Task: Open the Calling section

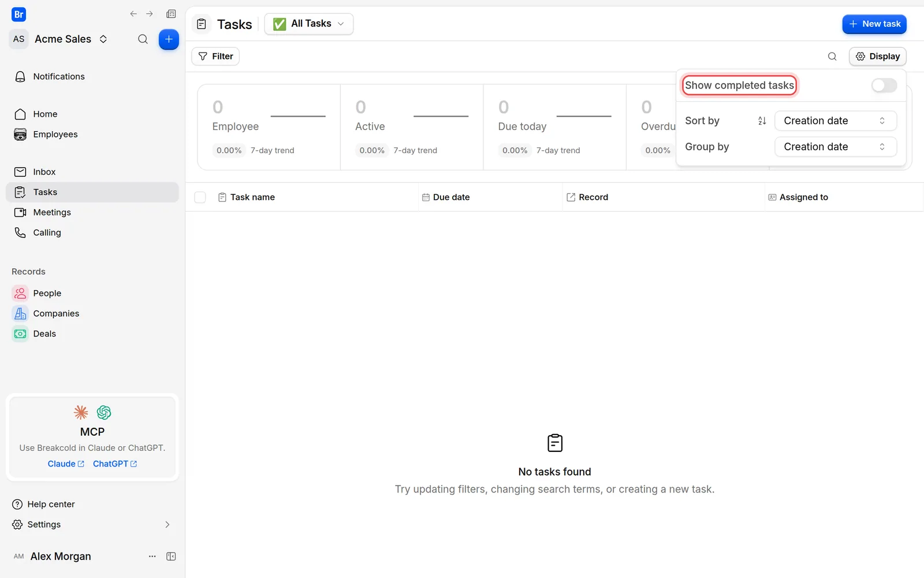Action: click(x=92, y=232)
